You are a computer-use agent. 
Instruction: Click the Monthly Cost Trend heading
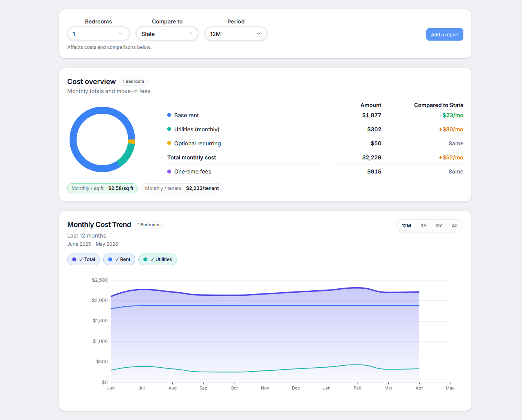[x=99, y=225]
